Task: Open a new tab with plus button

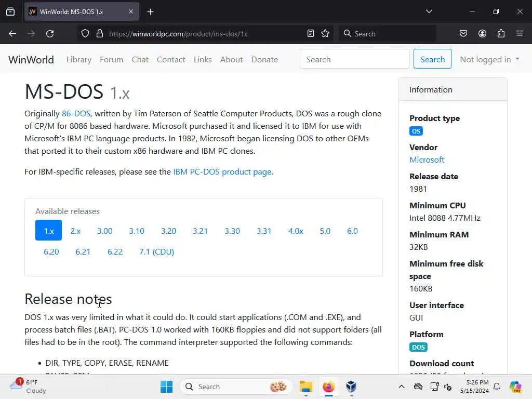Action: [150, 12]
